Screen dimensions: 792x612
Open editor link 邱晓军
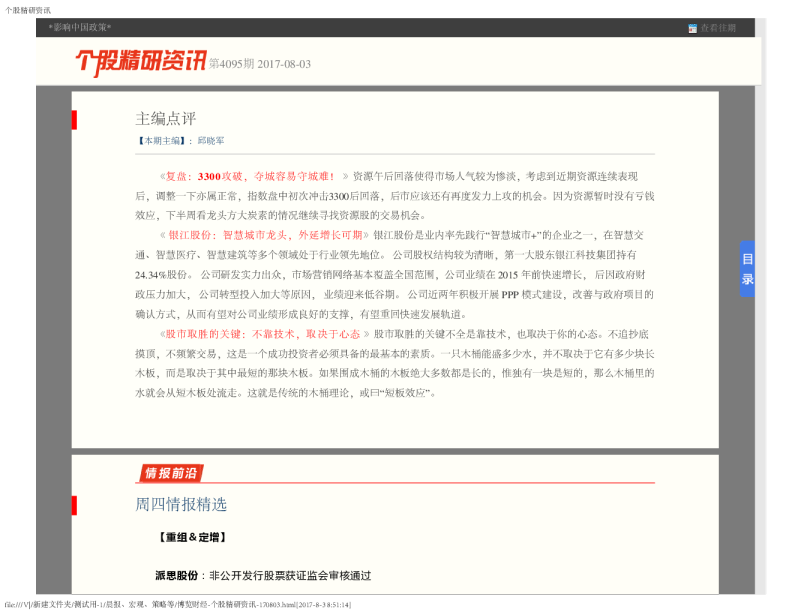tap(211, 141)
